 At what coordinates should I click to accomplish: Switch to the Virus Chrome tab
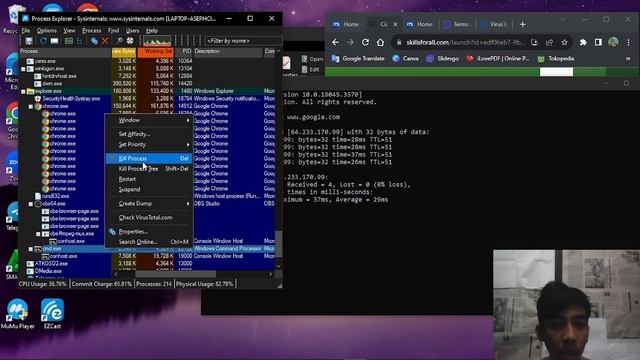click(x=493, y=24)
